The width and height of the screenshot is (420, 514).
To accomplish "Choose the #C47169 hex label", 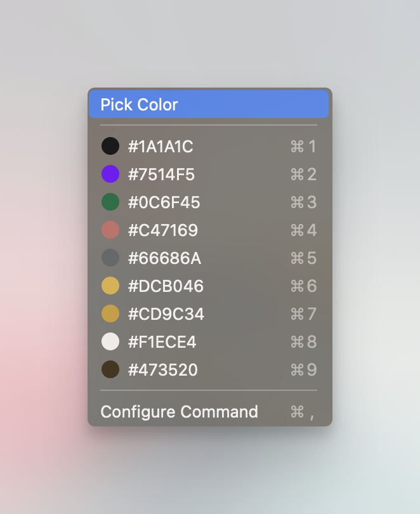I will [x=163, y=230].
